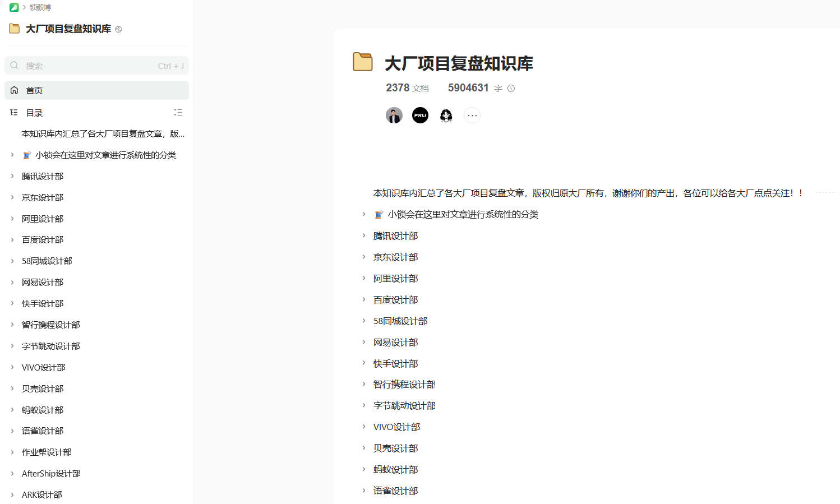Expand main list 贝壳设计部 chevron
The width and height of the screenshot is (840, 504).
pos(364,448)
